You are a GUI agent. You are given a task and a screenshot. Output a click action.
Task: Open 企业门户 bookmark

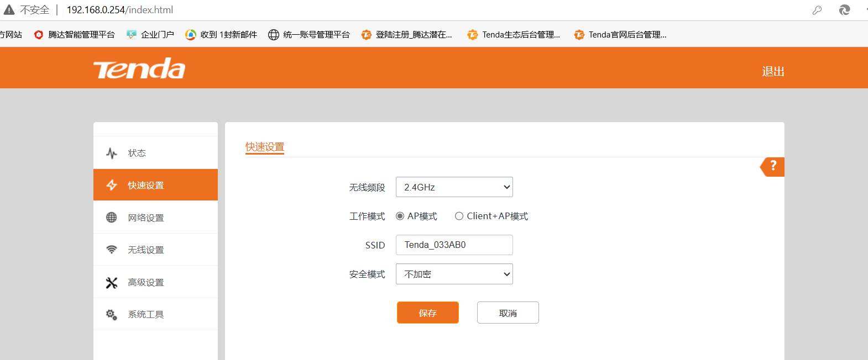click(x=150, y=34)
